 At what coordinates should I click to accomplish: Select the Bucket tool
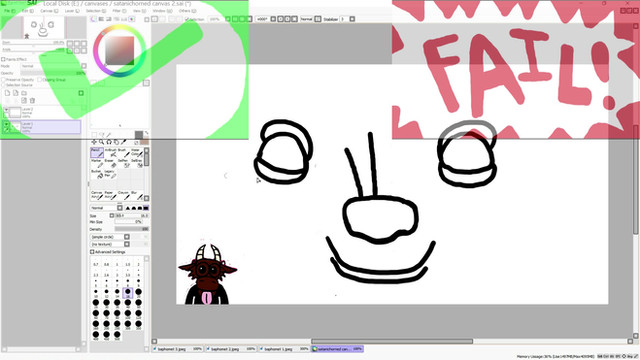97,174
